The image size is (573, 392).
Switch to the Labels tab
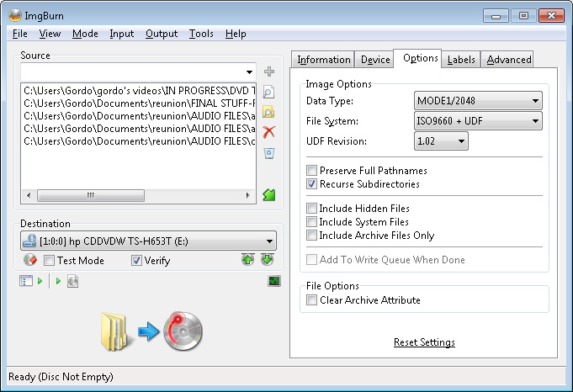coord(461,60)
